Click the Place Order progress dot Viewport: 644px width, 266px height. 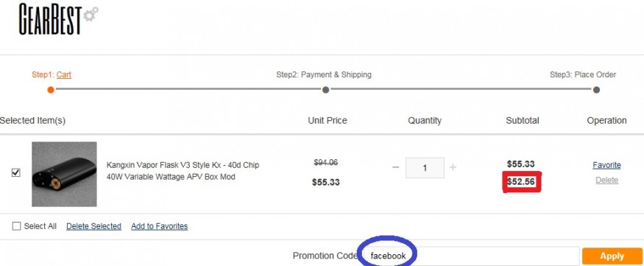596,90
